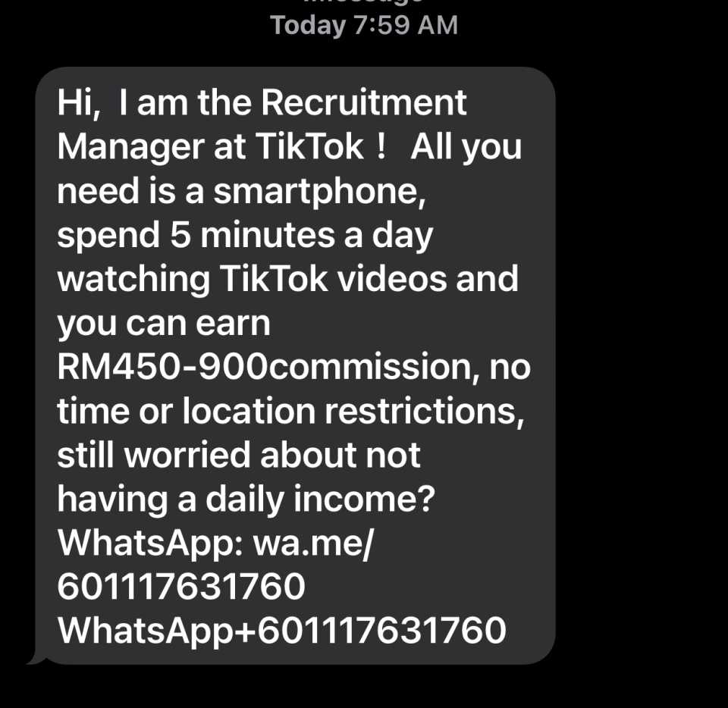Image resolution: width=728 pixels, height=708 pixels.
Task: Click the message bubble's tail
Action: click(37, 659)
